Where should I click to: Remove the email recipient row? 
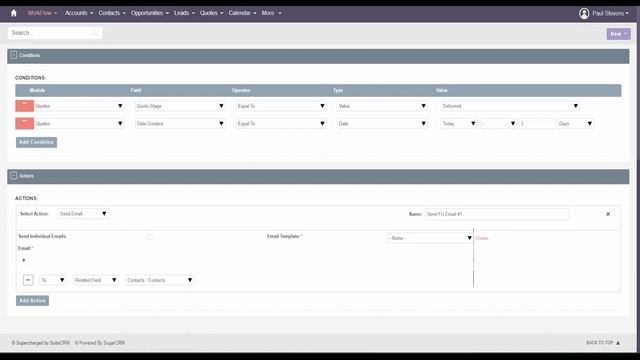28,280
